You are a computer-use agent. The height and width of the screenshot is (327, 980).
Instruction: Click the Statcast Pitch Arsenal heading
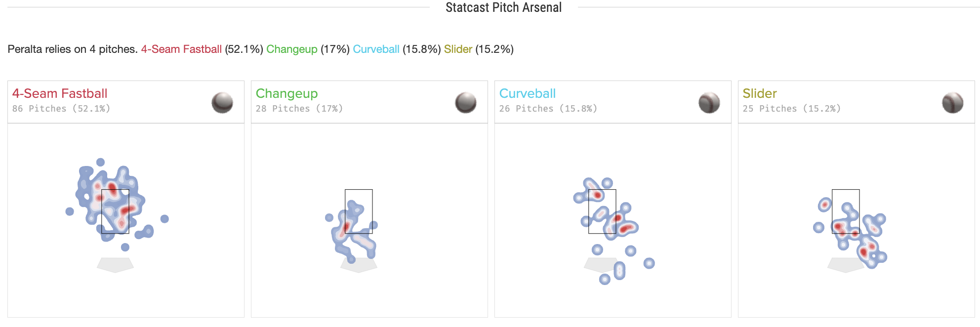pos(503,7)
